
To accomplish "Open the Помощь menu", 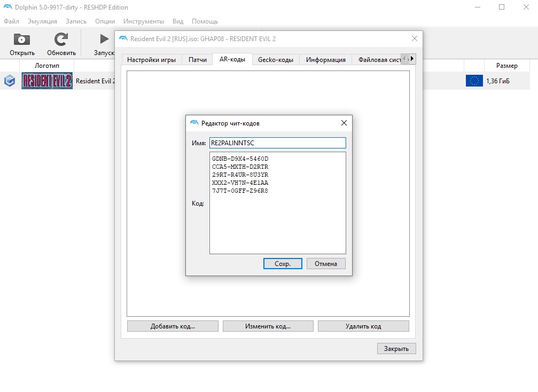I will tap(205, 21).
